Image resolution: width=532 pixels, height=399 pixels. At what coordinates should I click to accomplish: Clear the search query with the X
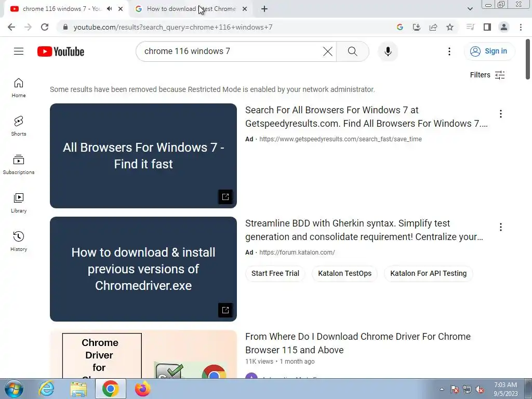[x=328, y=51]
